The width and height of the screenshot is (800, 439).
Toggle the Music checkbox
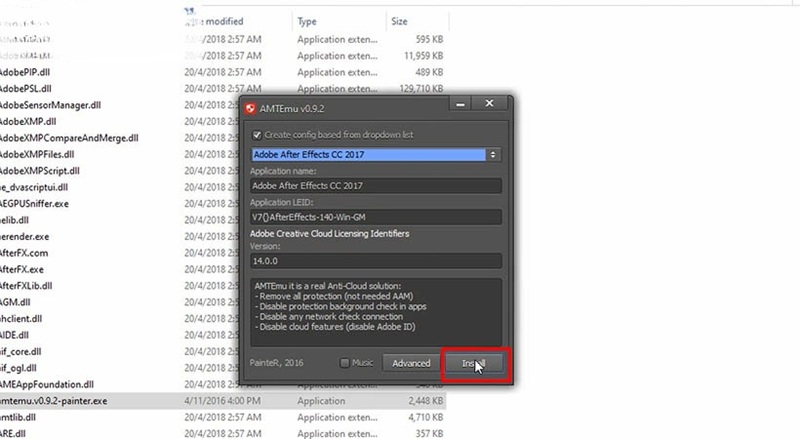[x=345, y=363]
